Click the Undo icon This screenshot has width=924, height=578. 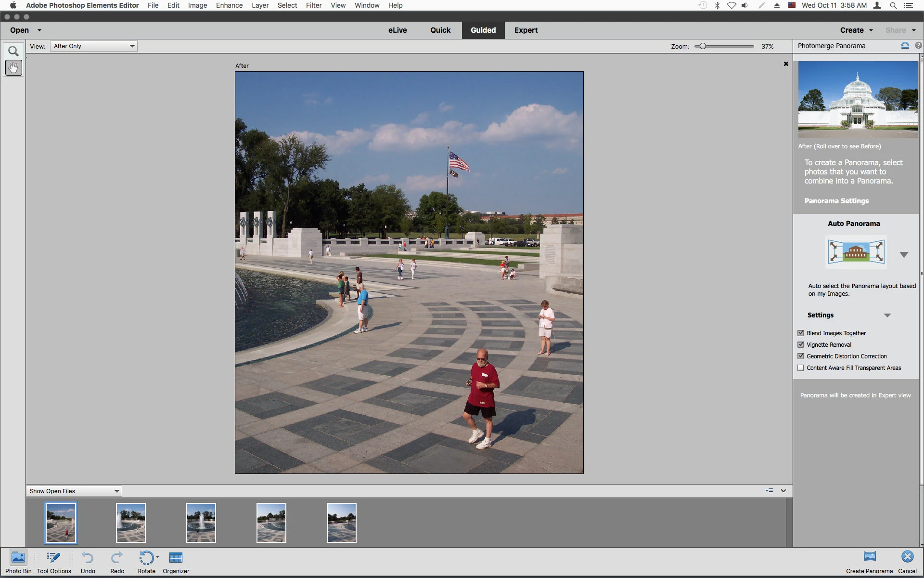88,558
